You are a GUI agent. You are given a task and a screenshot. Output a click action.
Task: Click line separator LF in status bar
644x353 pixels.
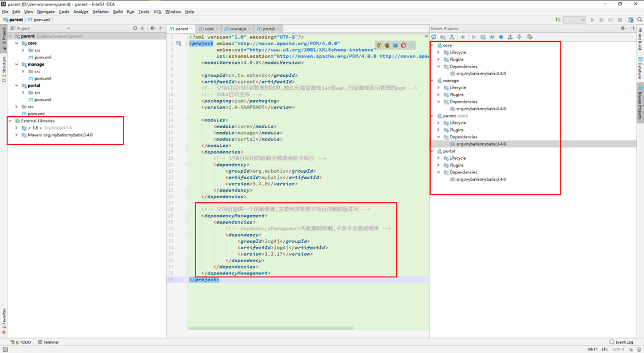click(605, 350)
